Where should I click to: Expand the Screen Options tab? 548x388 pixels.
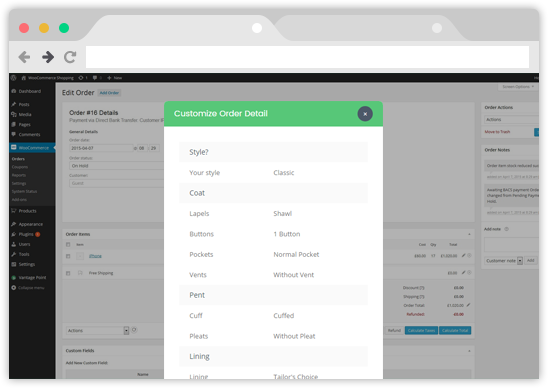point(518,87)
